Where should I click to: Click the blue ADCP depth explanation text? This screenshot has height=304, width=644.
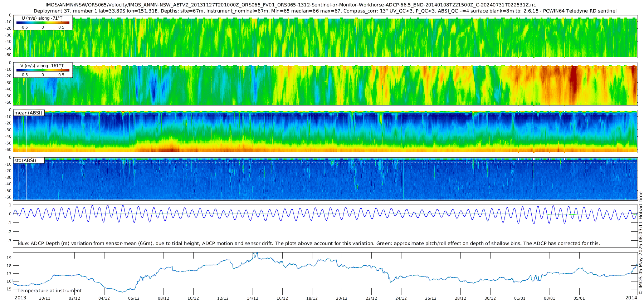pos(308,244)
